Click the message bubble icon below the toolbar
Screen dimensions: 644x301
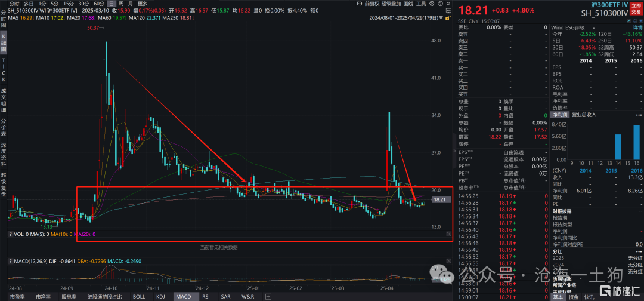point(448,11)
